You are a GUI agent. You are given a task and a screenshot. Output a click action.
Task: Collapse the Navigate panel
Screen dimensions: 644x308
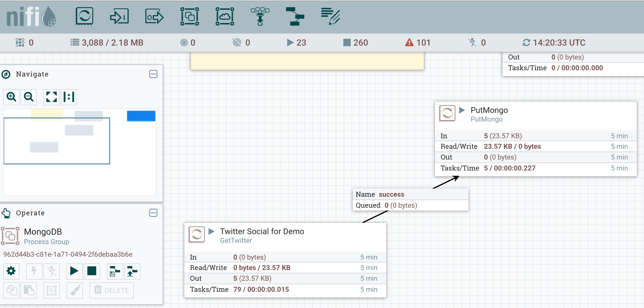click(153, 74)
